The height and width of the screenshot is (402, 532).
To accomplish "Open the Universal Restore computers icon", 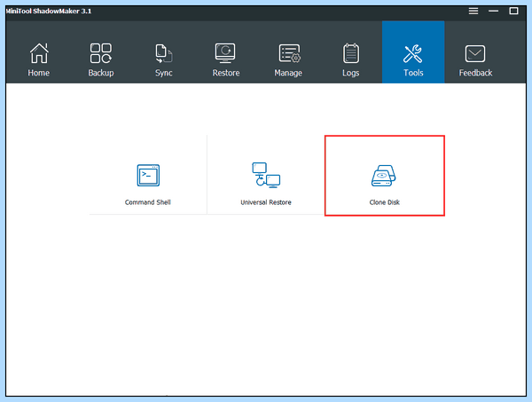I will 266,175.
